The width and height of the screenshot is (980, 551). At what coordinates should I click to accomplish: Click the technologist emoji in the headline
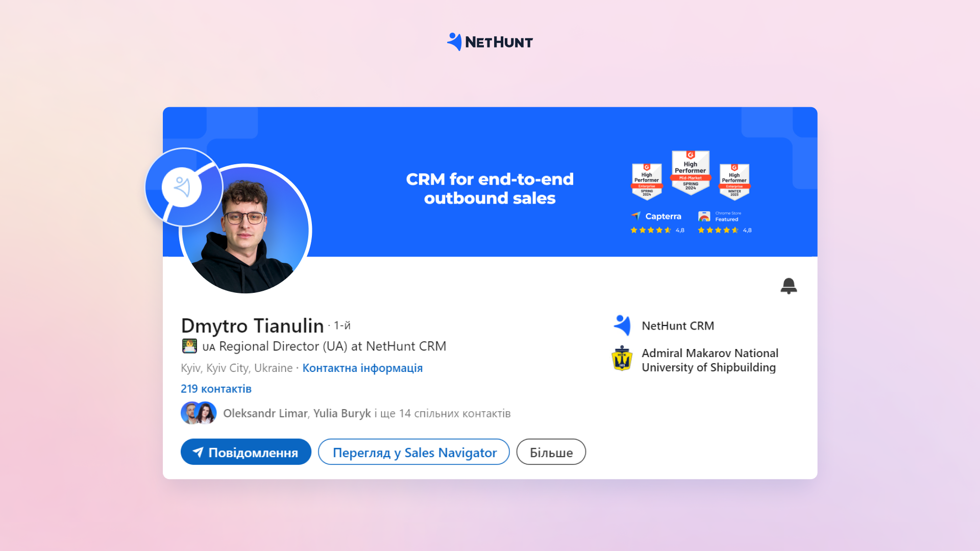(189, 346)
